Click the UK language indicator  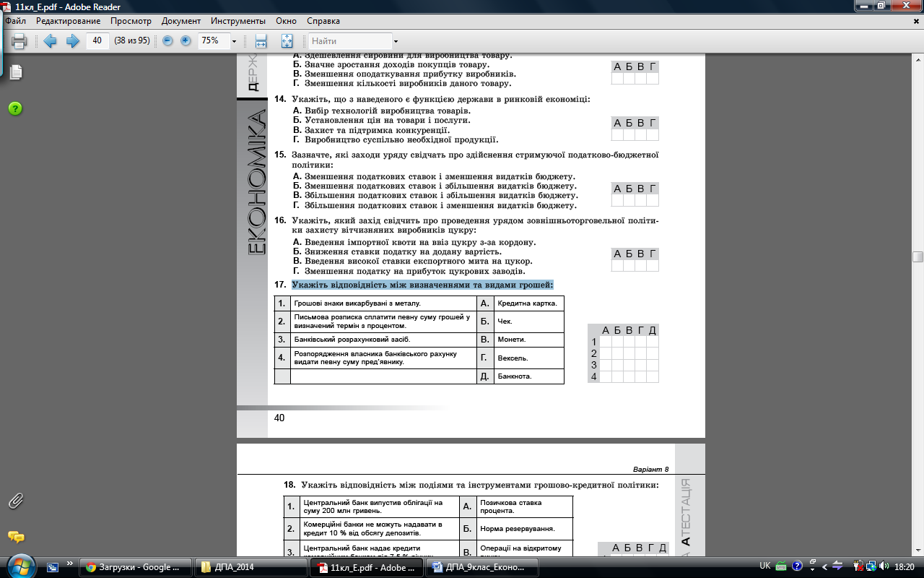tap(765, 566)
